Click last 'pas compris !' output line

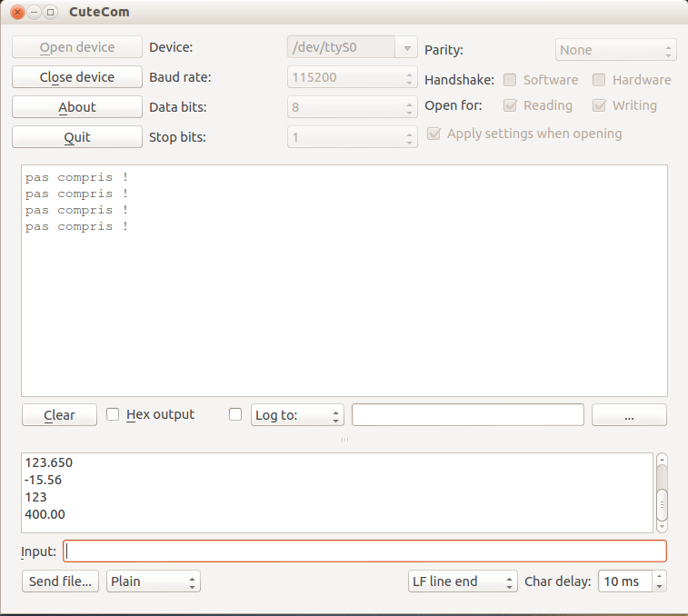click(x=76, y=226)
